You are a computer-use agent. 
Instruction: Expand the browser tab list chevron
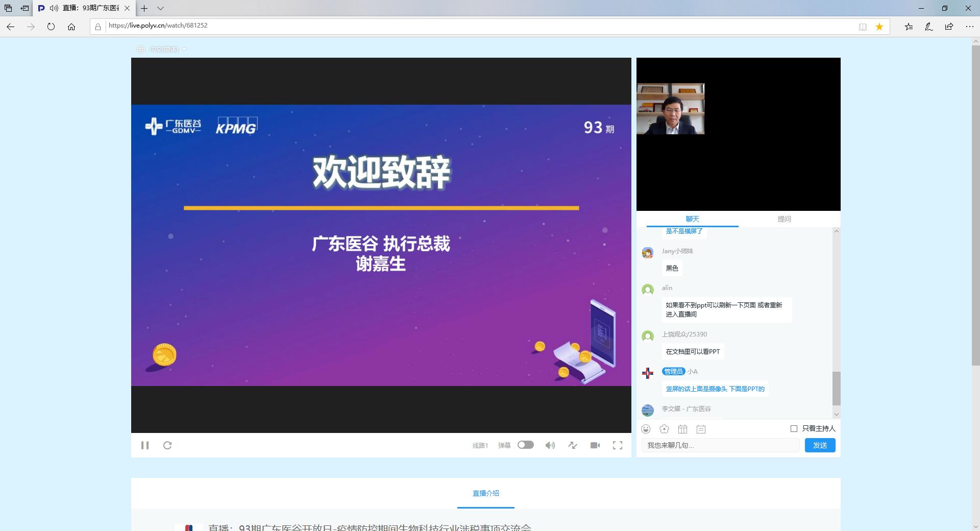click(x=160, y=8)
